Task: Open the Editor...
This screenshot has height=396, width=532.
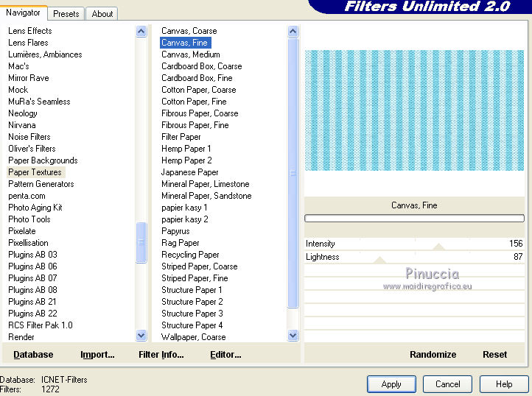Action: click(225, 355)
